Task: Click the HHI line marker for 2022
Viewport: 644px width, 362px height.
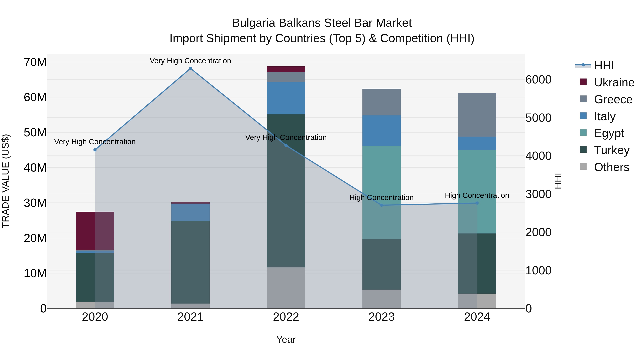Action: tap(286, 145)
